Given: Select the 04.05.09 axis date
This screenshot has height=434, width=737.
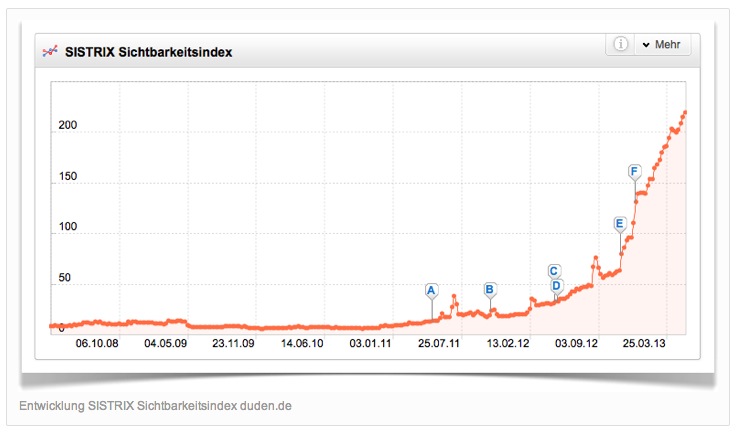Looking at the screenshot, I should [x=165, y=343].
